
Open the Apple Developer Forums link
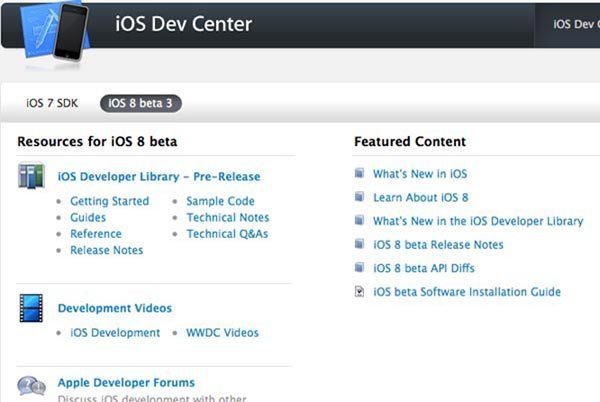pos(126,382)
